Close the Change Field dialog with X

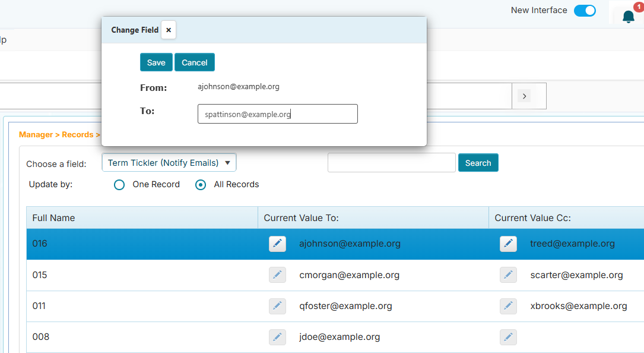(169, 30)
